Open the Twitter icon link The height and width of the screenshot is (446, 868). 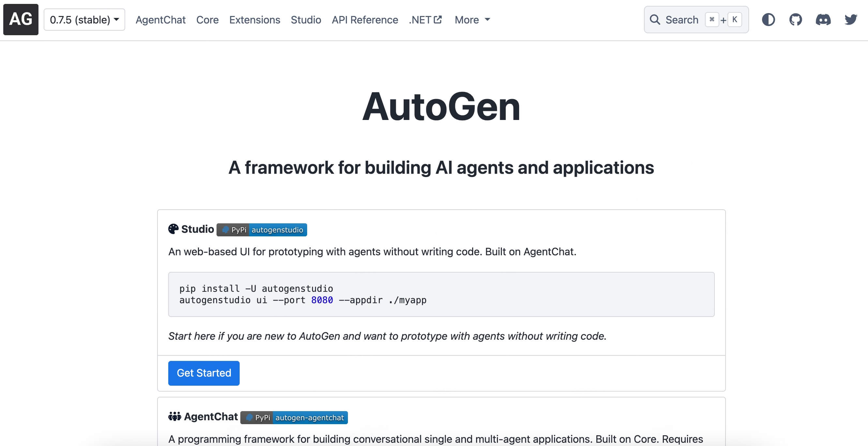click(x=850, y=20)
